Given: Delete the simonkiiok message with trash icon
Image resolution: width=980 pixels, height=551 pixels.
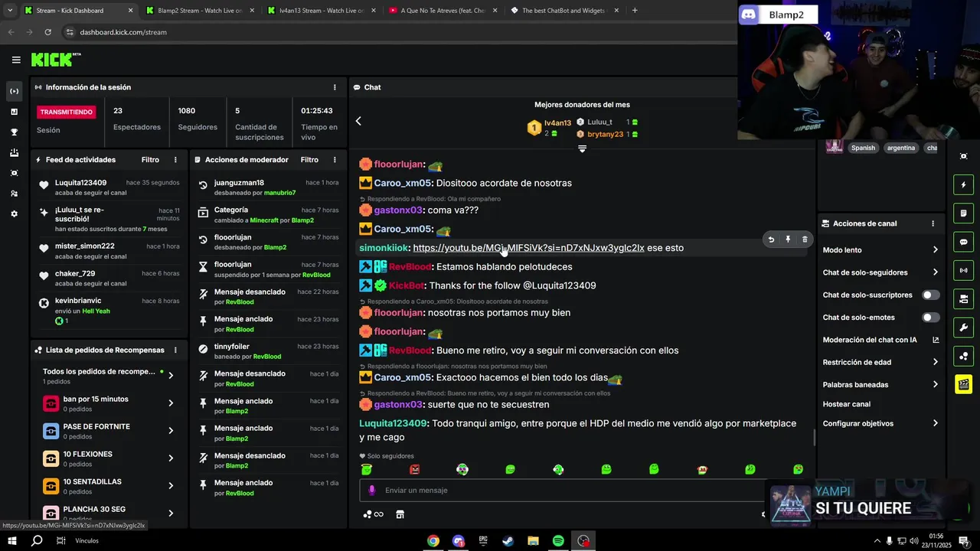Looking at the screenshot, I should coord(805,240).
